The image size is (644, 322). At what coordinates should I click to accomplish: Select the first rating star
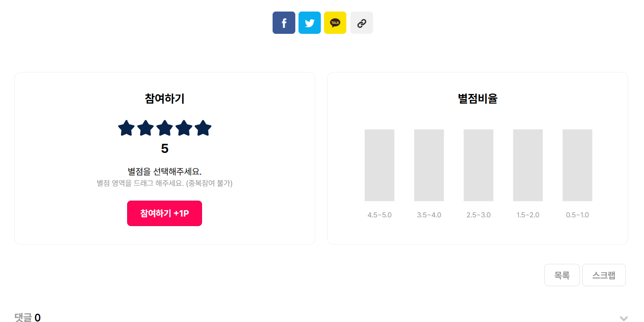(126, 128)
